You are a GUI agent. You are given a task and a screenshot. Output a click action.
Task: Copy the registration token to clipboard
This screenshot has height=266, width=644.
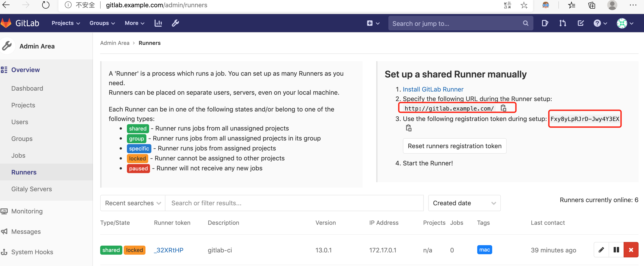[x=409, y=128]
